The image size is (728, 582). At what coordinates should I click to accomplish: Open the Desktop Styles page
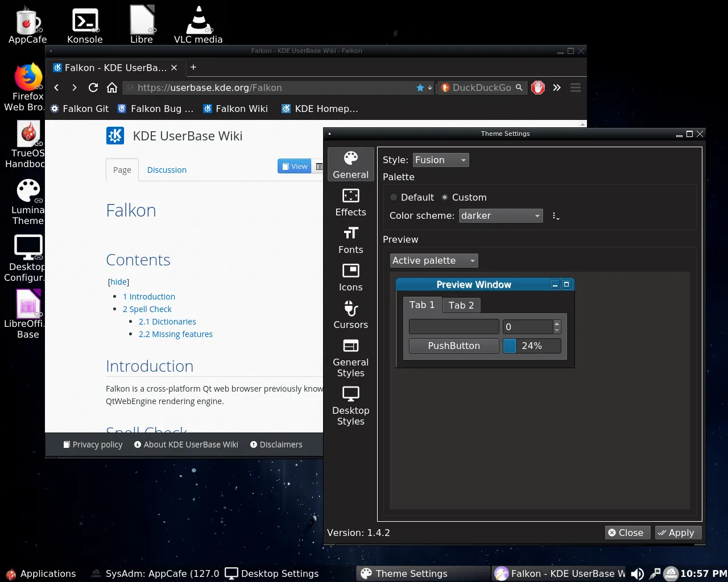(351, 406)
